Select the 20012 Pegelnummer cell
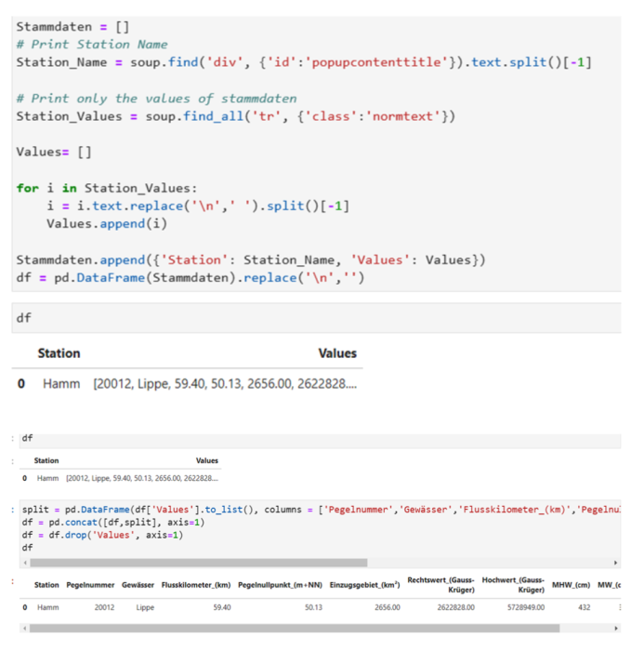644x651 pixels. 104,606
